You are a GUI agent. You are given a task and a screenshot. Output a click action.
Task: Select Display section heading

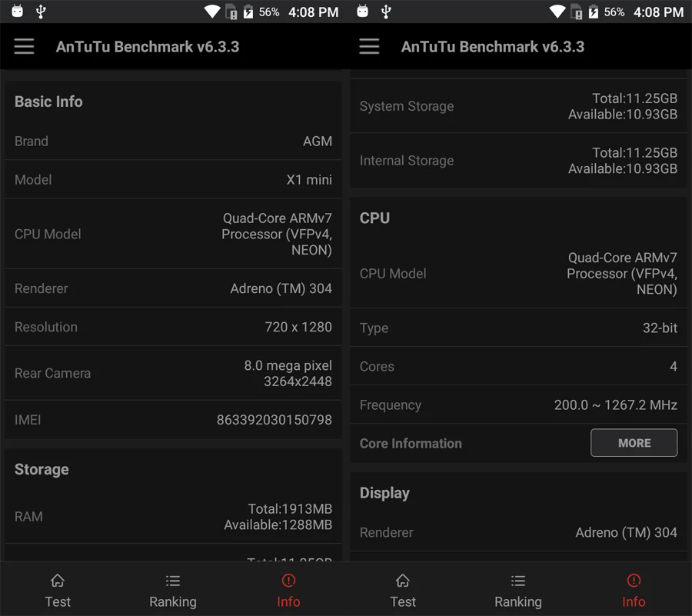(384, 493)
